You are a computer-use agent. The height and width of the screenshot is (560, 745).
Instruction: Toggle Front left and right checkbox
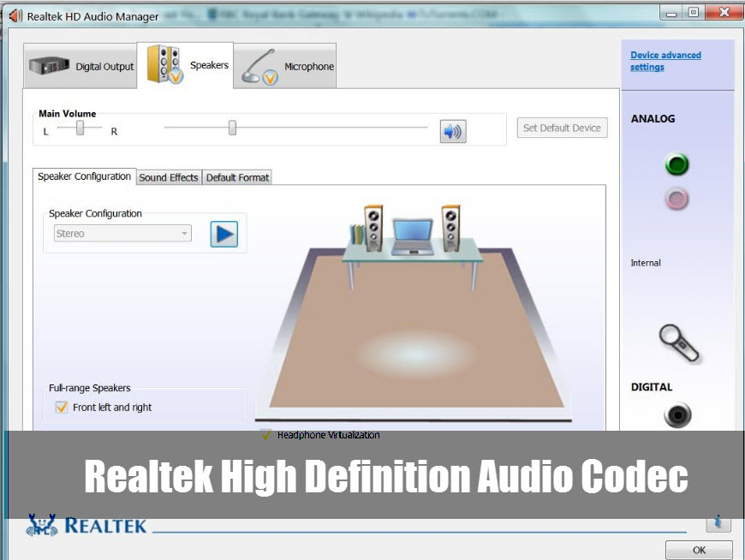tap(62, 407)
